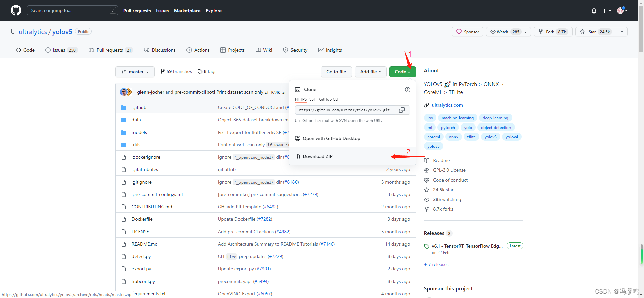Open the data folder
Screen dimensions: 644x298
click(x=136, y=120)
